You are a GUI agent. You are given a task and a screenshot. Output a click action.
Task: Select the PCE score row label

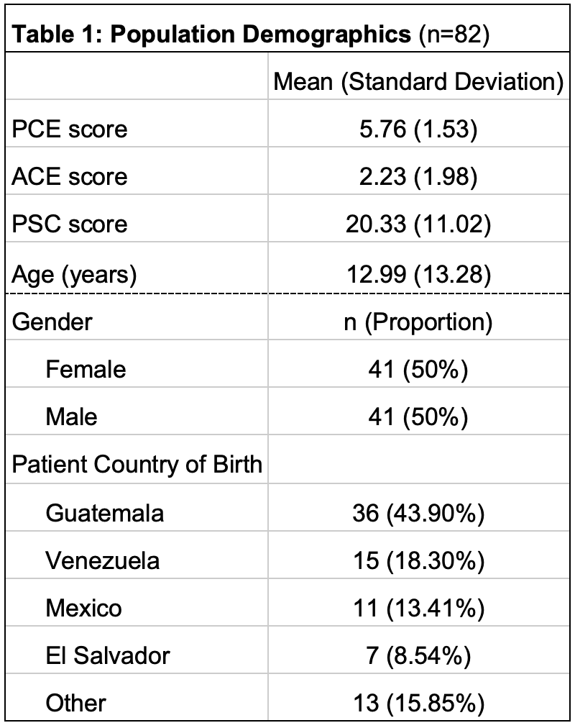point(70,129)
